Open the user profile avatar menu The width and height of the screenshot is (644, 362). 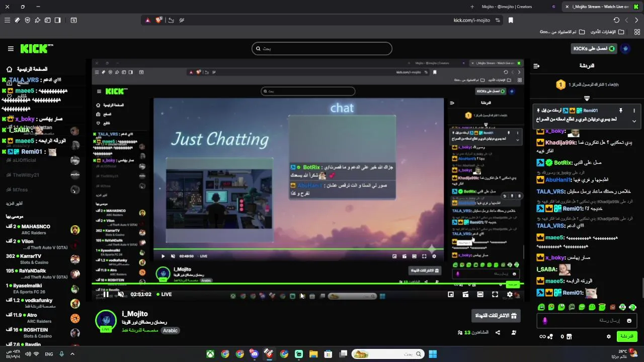tap(626, 49)
